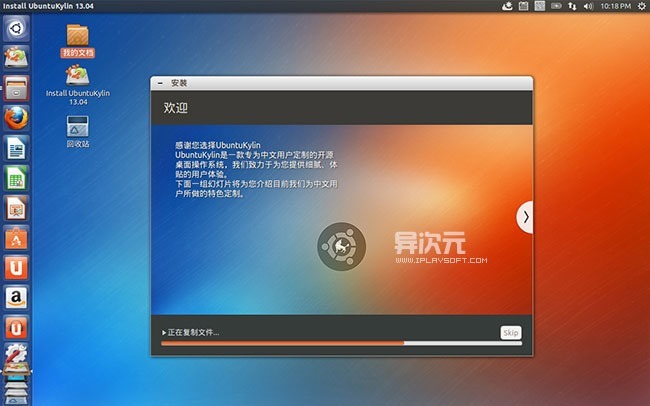
Task: Go to the next slide with the arrow
Action: (x=525, y=217)
